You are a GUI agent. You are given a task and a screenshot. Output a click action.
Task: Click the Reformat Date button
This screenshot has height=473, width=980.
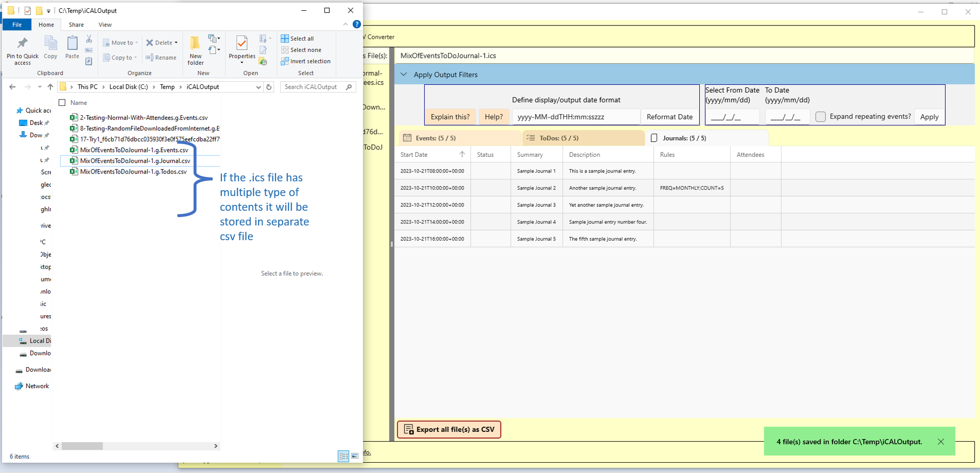[x=669, y=117]
